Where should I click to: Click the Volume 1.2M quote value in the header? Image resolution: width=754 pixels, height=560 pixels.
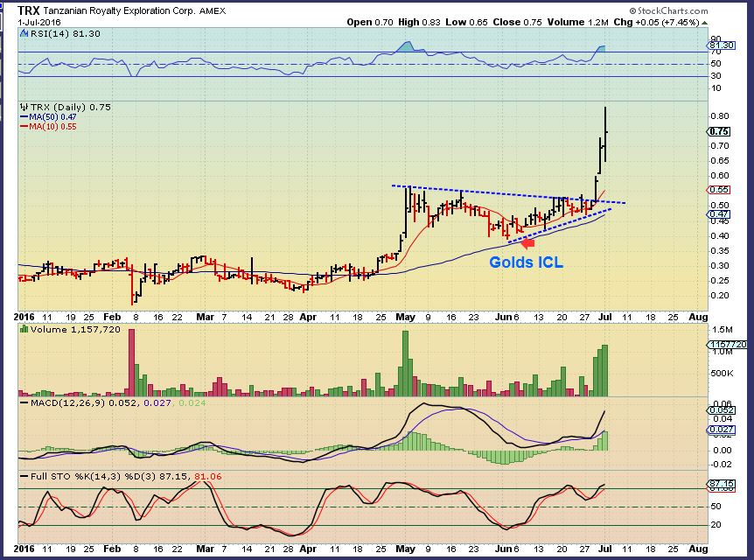coord(577,22)
